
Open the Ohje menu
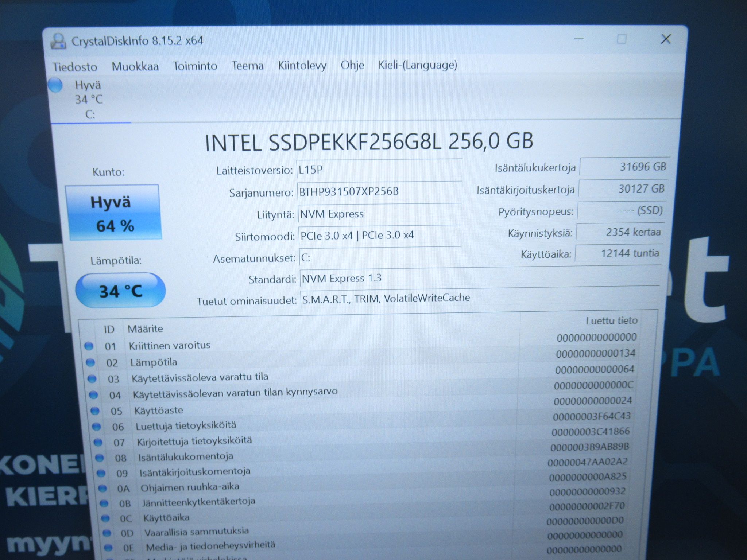(352, 65)
